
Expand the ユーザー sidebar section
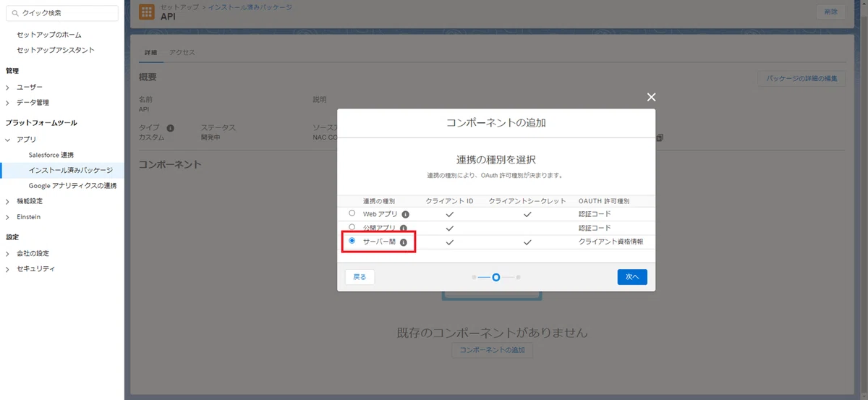(8, 87)
